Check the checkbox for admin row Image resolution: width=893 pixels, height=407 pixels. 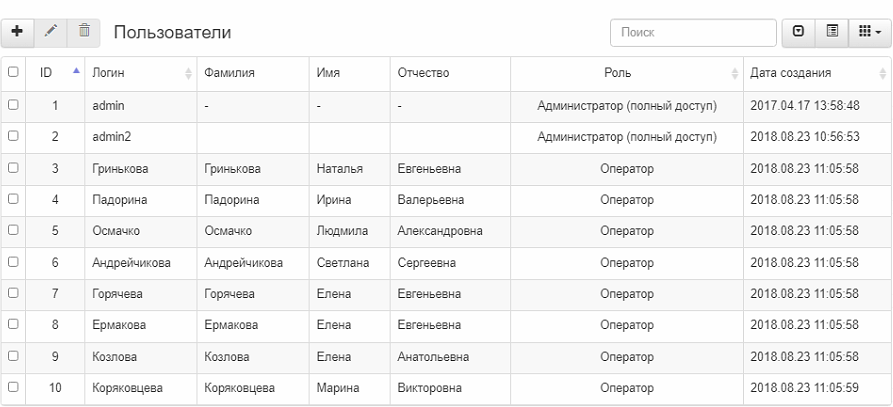[13, 104]
